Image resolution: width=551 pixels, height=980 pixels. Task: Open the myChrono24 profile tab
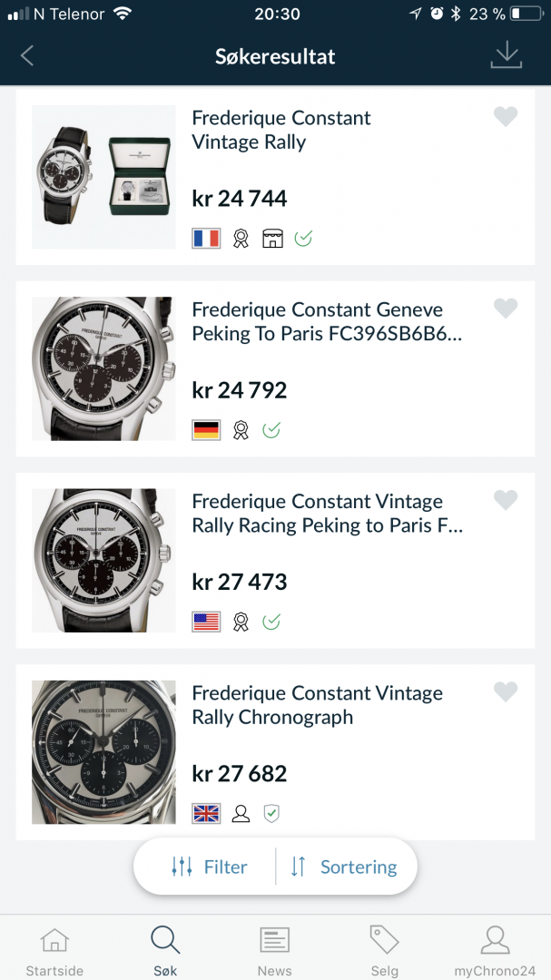495,952
